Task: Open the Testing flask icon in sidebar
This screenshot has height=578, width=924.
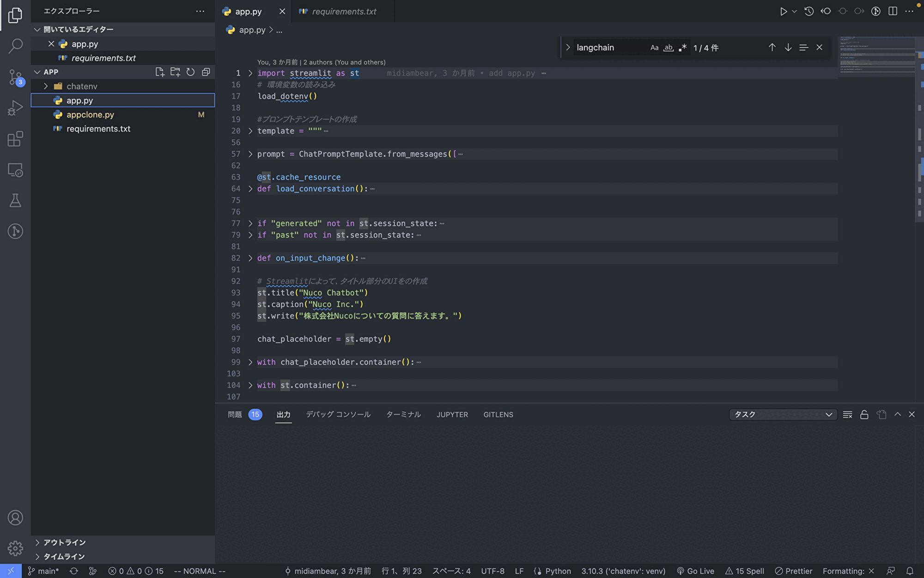Action: (16, 200)
